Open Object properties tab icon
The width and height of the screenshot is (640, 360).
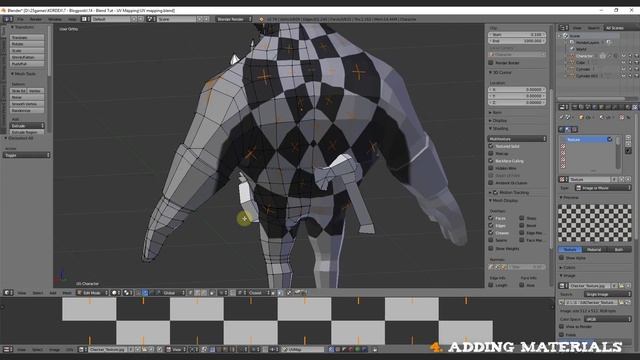[601, 107]
